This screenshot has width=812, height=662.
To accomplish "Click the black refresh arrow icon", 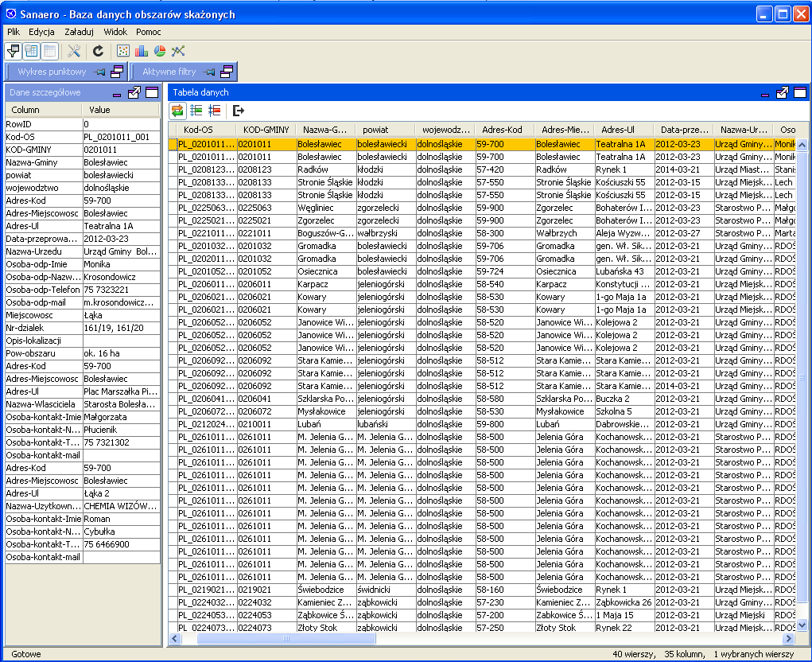I will click(98, 51).
